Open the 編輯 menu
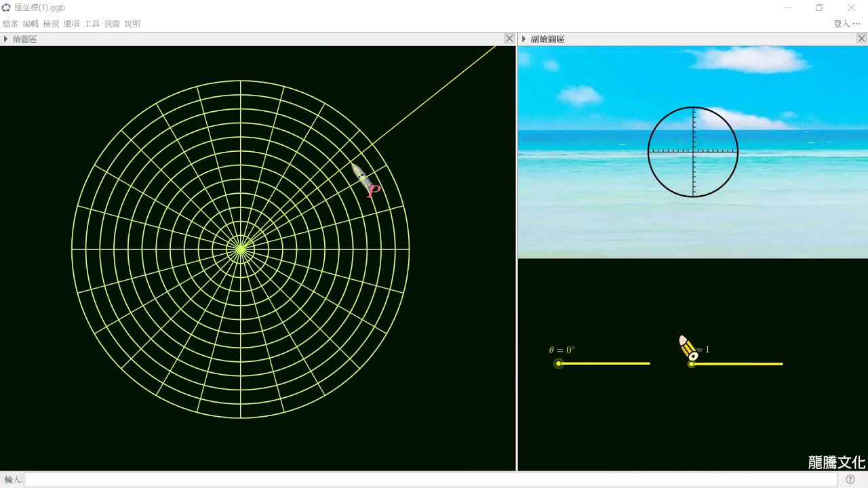Screen dimensions: 868x488 coord(31,24)
